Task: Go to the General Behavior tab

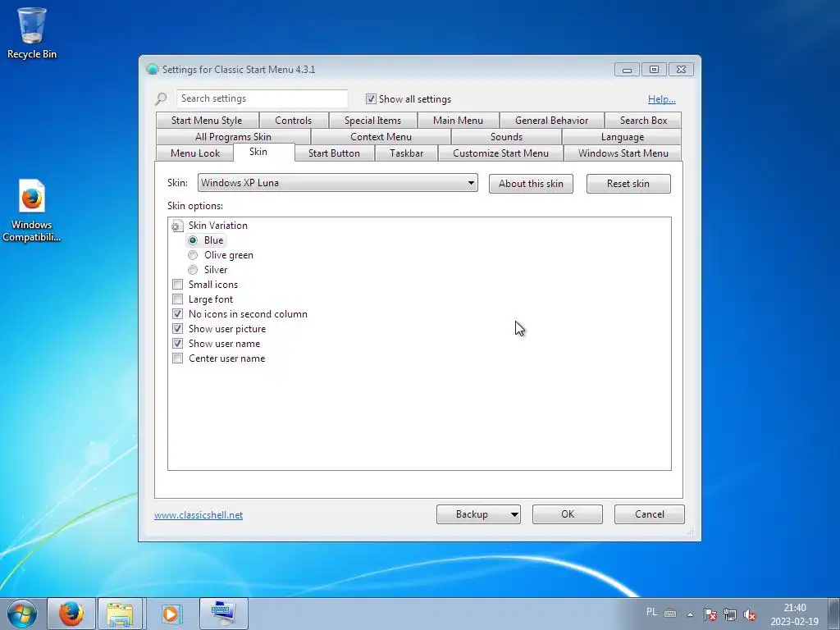Action: tap(552, 121)
